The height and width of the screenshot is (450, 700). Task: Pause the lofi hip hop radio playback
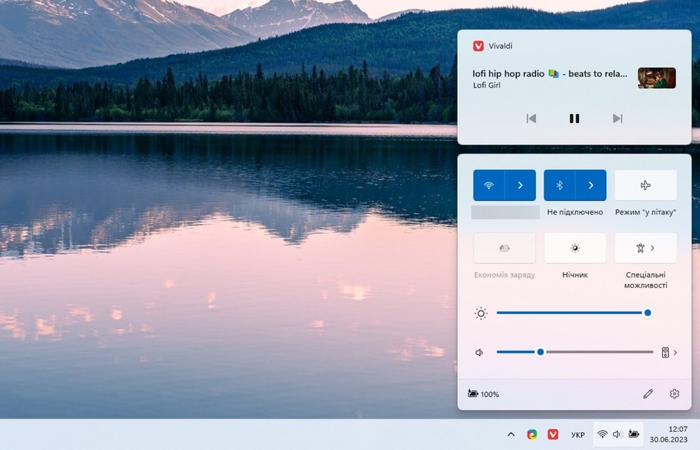[574, 118]
